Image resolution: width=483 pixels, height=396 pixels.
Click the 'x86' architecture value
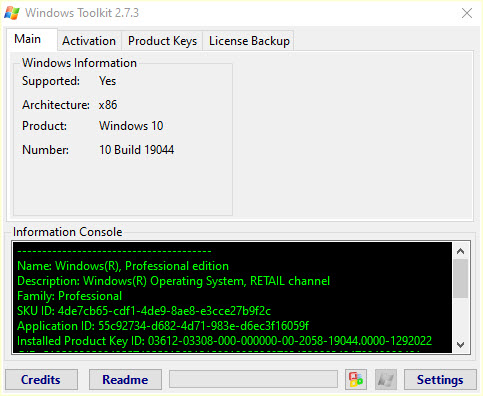pos(108,105)
